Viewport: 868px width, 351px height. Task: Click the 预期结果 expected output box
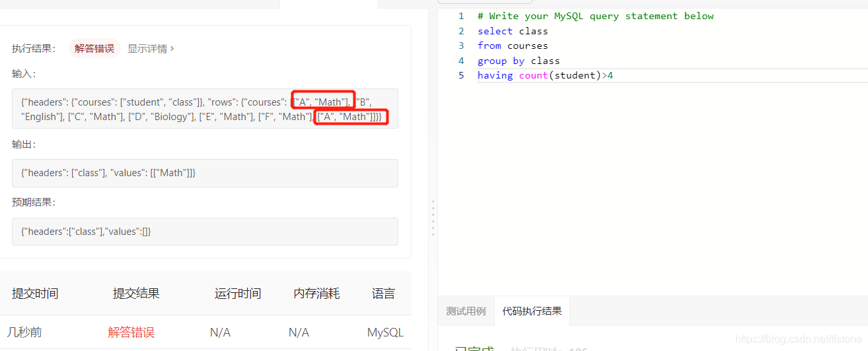point(205,232)
